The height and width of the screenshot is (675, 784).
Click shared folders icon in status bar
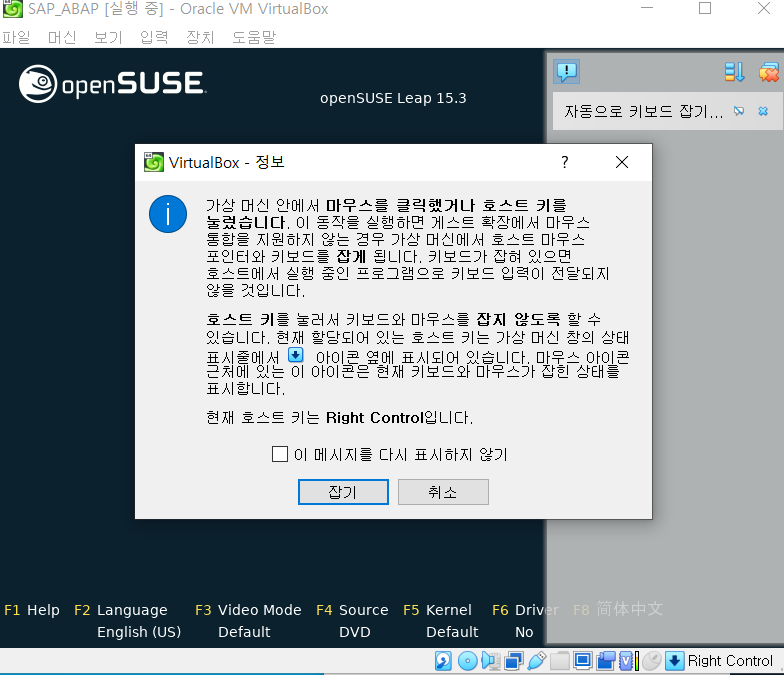point(560,660)
